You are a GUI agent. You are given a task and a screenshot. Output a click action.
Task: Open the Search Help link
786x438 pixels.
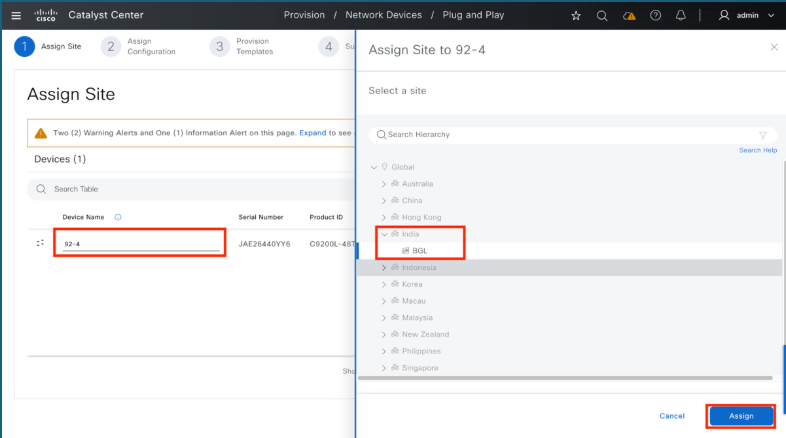[x=758, y=150]
